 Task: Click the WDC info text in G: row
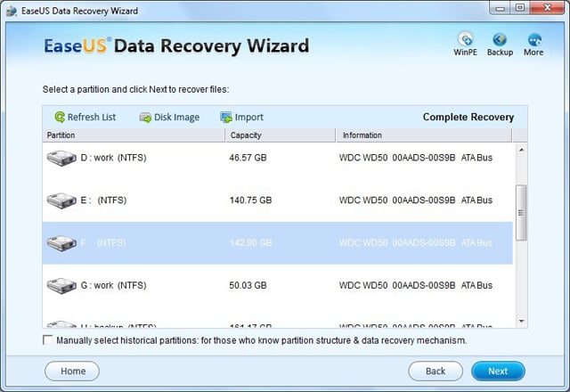[x=416, y=285]
